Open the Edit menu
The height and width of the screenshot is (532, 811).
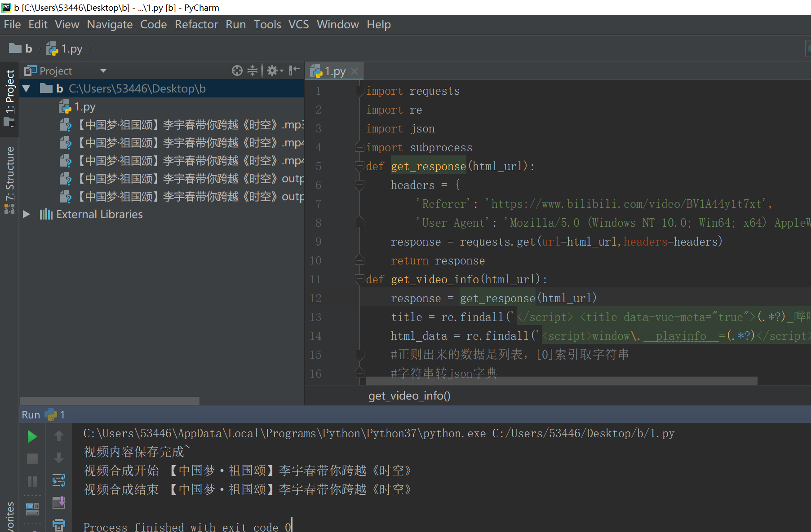tap(38, 25)
